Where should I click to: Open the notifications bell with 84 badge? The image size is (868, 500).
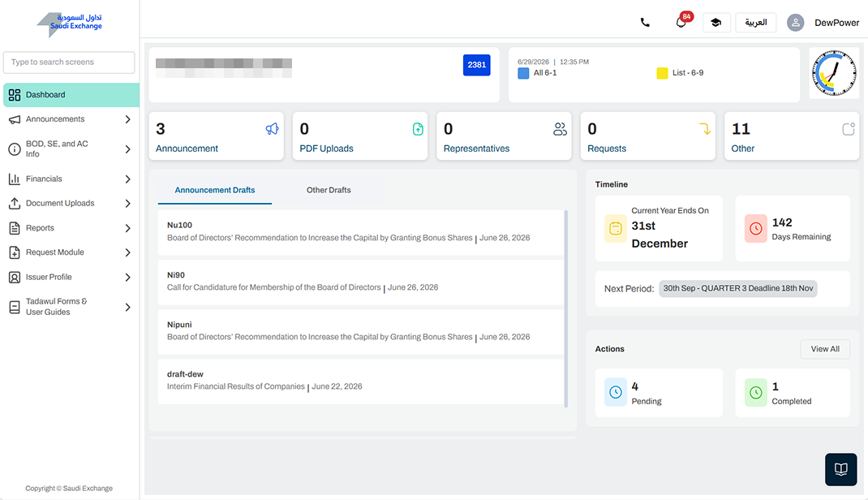point(681,23)
